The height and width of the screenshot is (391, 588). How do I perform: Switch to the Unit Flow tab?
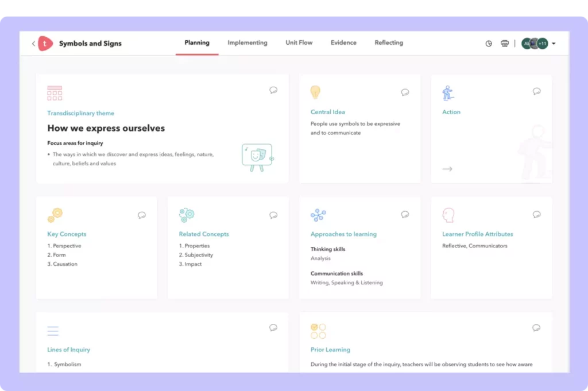click(299, 43)
